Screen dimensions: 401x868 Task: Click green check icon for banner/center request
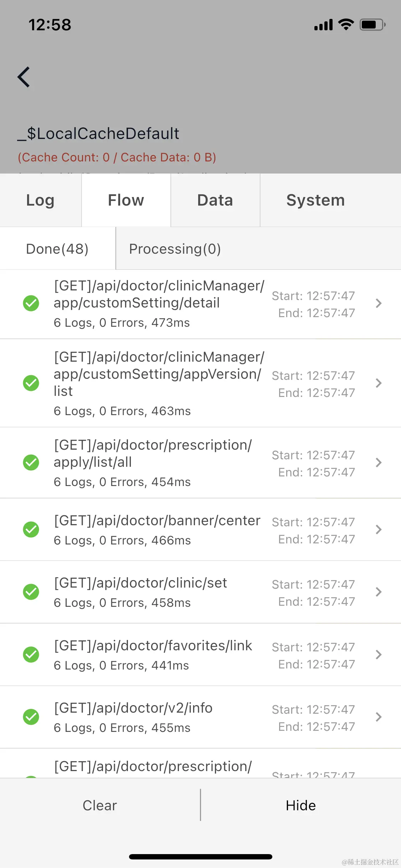point(31,529)
